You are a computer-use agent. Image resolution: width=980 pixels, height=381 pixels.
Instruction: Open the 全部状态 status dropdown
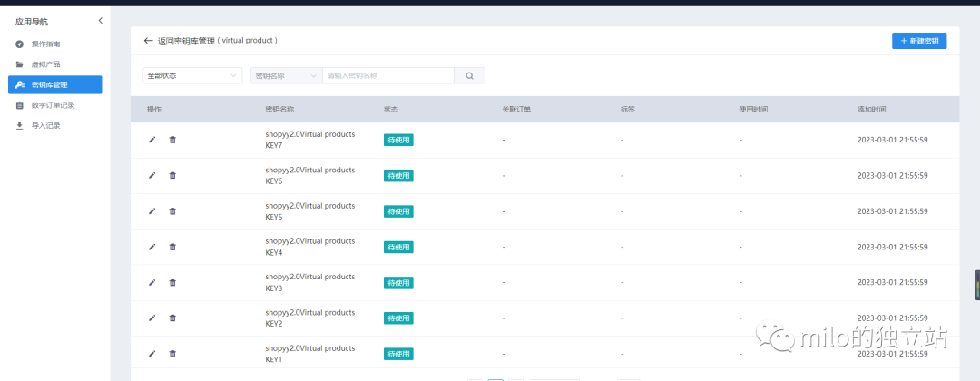[192, 75]
